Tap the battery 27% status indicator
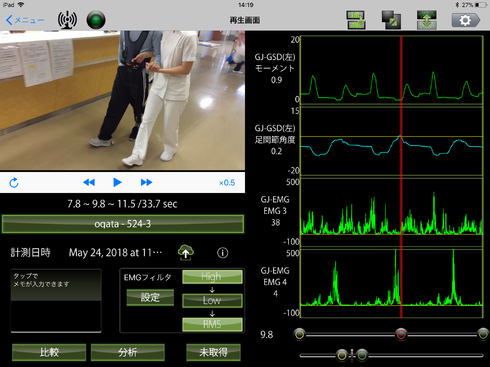The width and height of the screenshot is (490, 367). pos(474,5)
